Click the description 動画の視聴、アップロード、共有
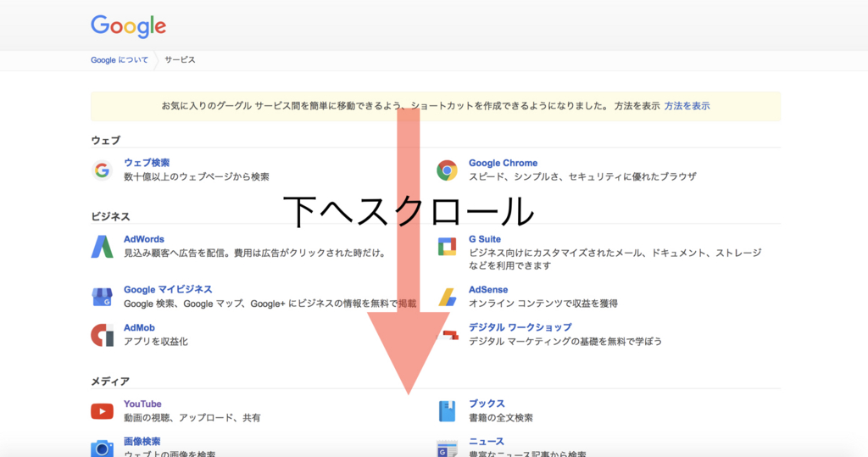The image size is (868, 457). click(192, 418)
